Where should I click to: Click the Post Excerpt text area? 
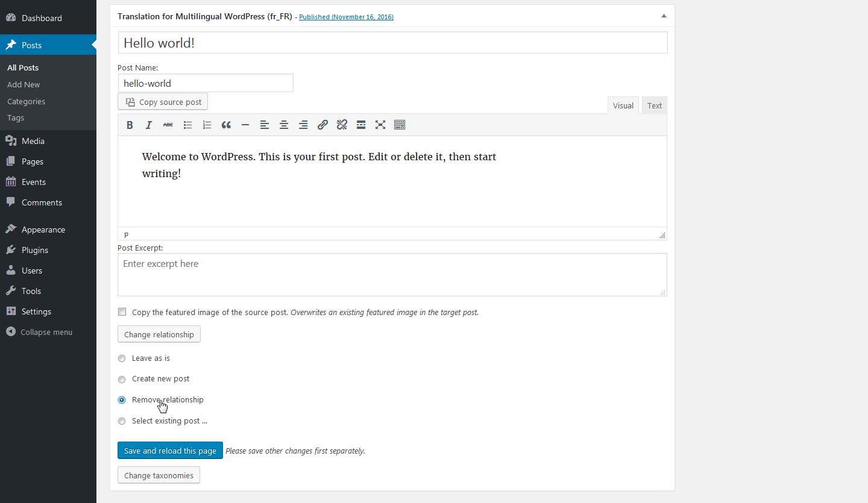point(392,275)
